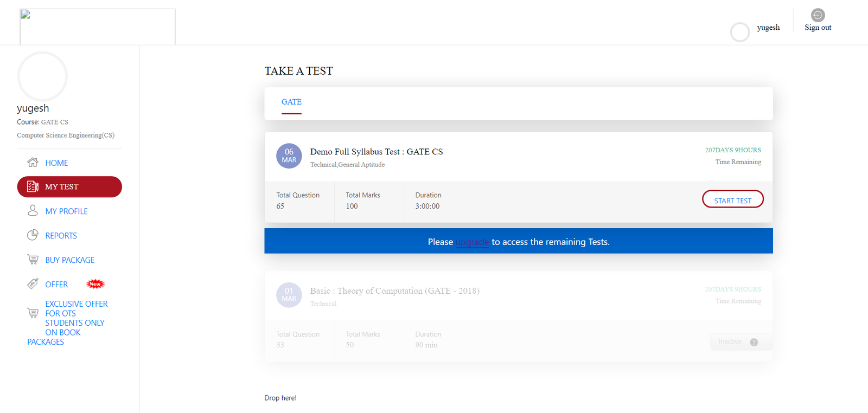Click the site logo image in header
Viewport: 868px width, 413px height.
pyautogui.click(x=98, y=27)
